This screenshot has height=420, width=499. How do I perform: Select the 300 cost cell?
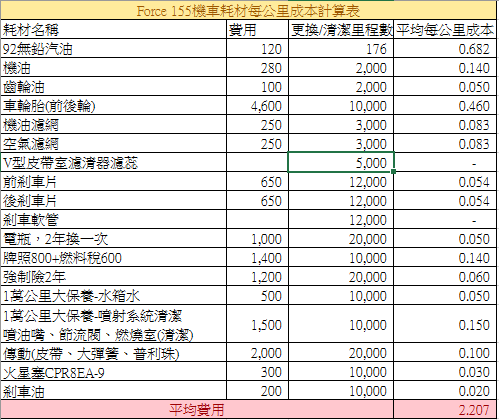tap(257, 371)
